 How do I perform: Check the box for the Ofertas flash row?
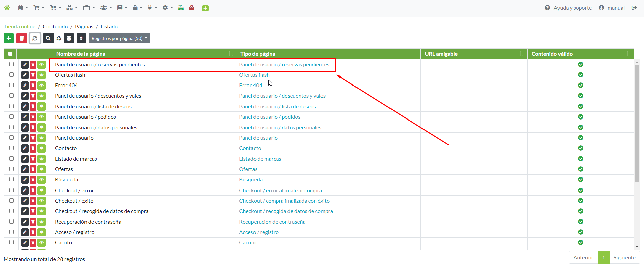[12, 75]
